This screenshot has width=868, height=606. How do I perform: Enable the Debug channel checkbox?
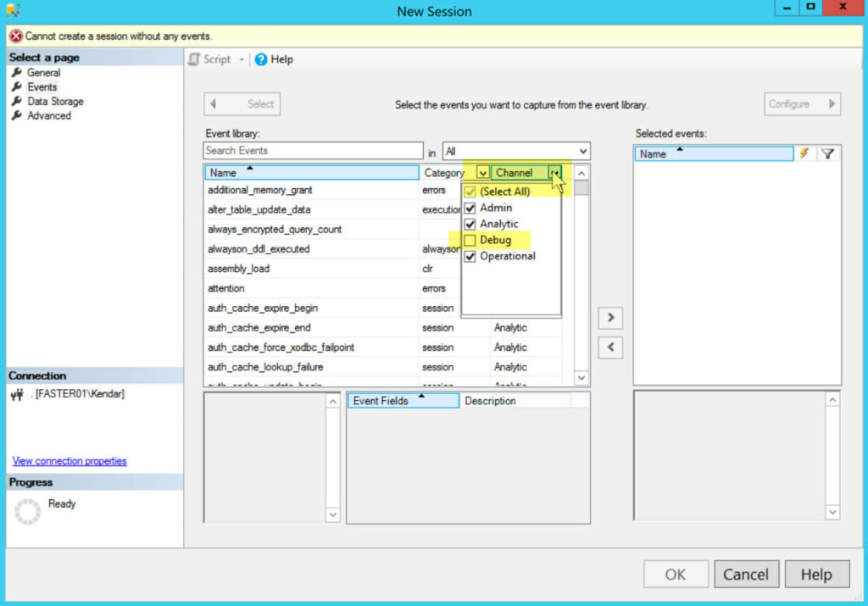(x=470, y=240)
